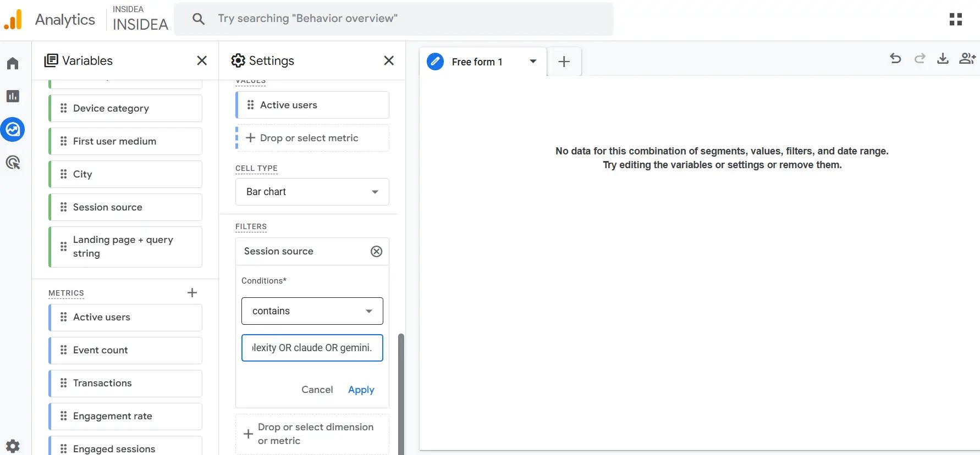Click Drop or select dimension or metric
This screenshot has height=455, width=980.
tap(312, 434)
